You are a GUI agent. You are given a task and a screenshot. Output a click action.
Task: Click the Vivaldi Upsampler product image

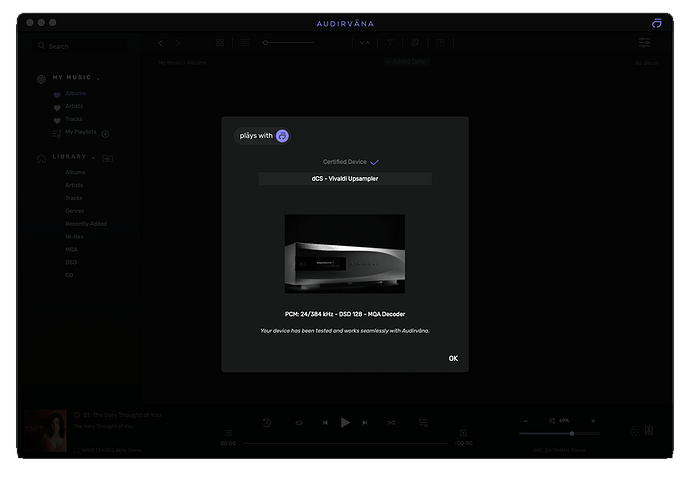[345, 254]
